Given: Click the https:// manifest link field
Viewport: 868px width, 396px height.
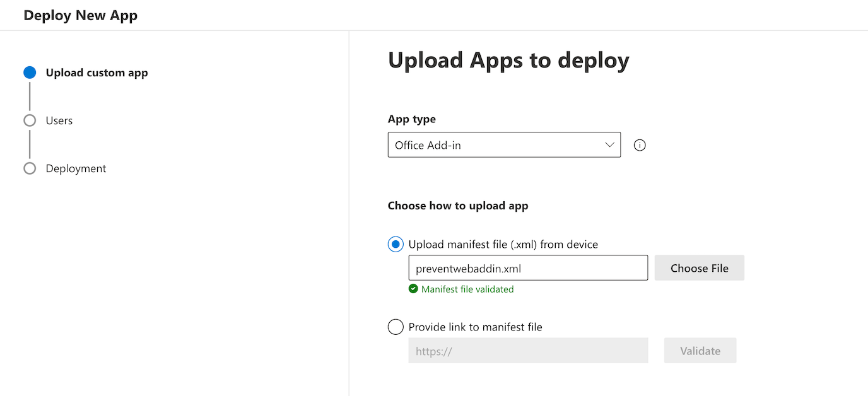Looking at the screenshot, I should [528, 350].
